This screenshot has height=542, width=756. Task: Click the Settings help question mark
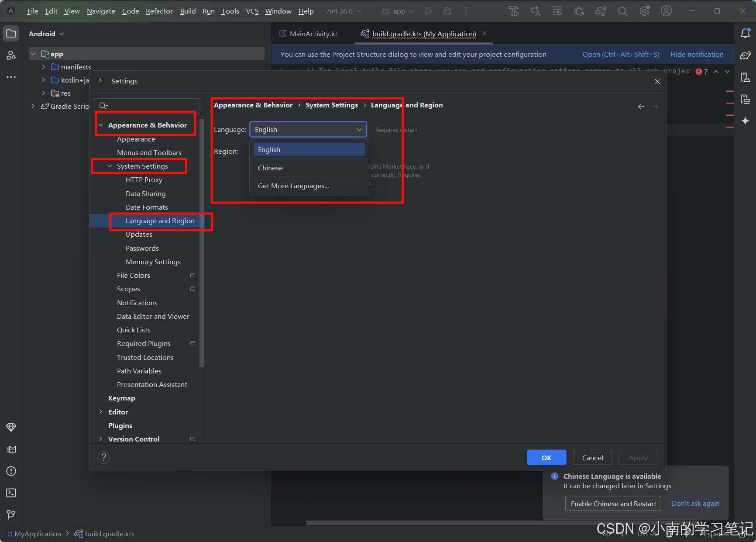tap(103, 457)
